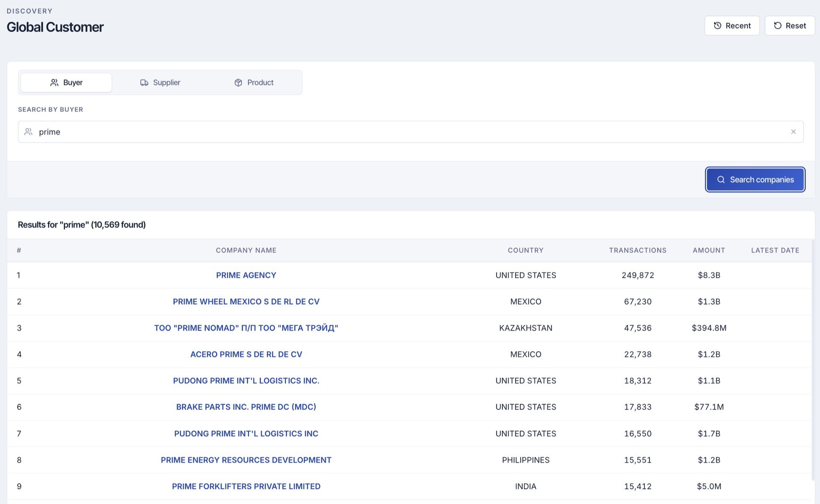Click the TRANSACTIONS column header
The image size is (820, 504).
click(638, 251)
